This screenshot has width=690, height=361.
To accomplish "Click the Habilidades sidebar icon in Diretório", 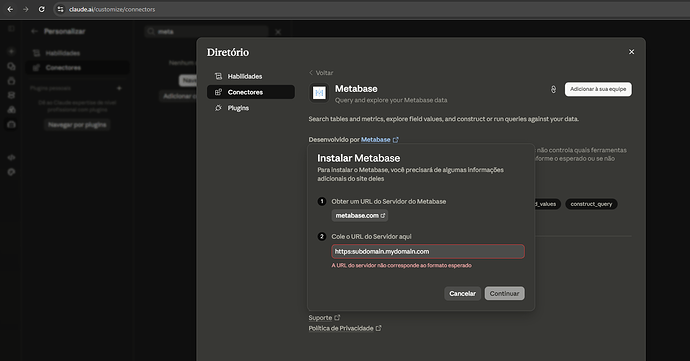I will pyautogui.click(x=218, y=76).
